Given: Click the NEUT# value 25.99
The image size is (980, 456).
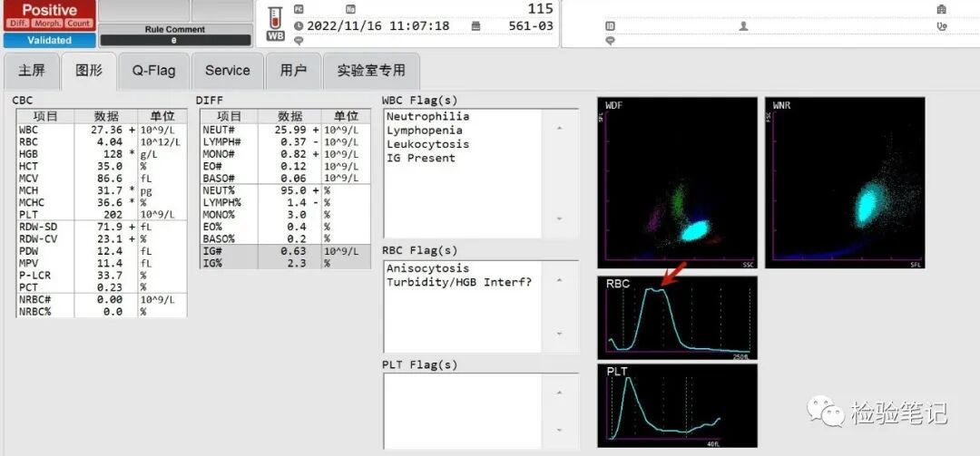Looking at the screenshot, I should point(290,130).
